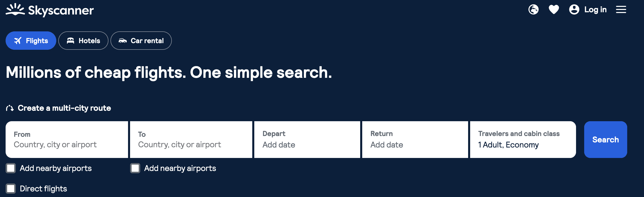Click the car icon on Car rental tab
644x197 pixels.
pyautogui.click(x=123, y=40)
